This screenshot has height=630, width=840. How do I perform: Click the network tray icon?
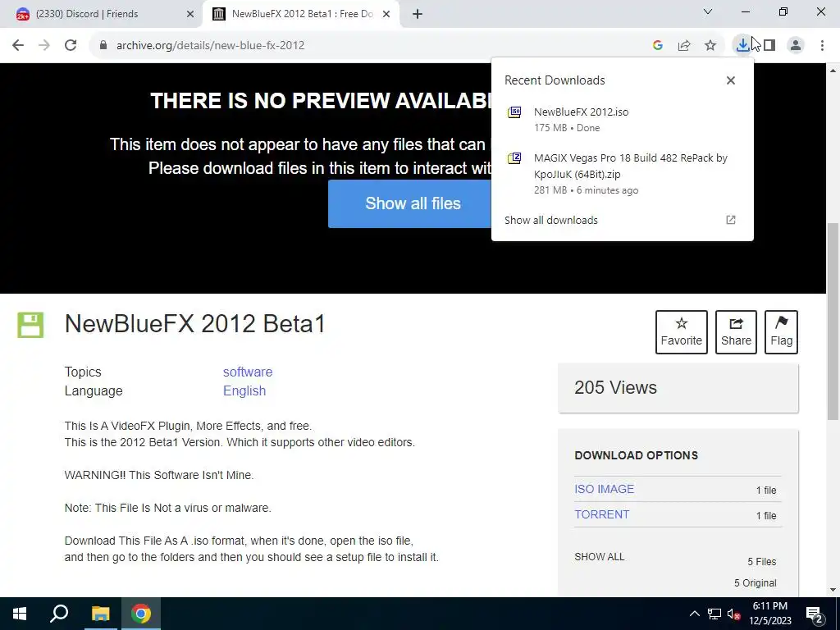714,614
